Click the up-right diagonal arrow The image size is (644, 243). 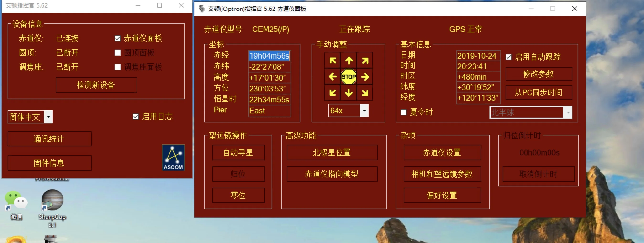tap(365, 60)
